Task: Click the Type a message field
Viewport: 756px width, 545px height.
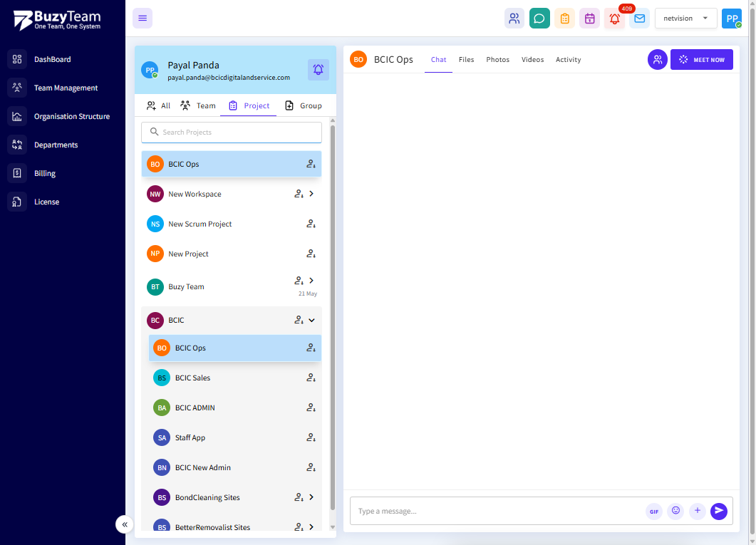Action: (497, 512)
